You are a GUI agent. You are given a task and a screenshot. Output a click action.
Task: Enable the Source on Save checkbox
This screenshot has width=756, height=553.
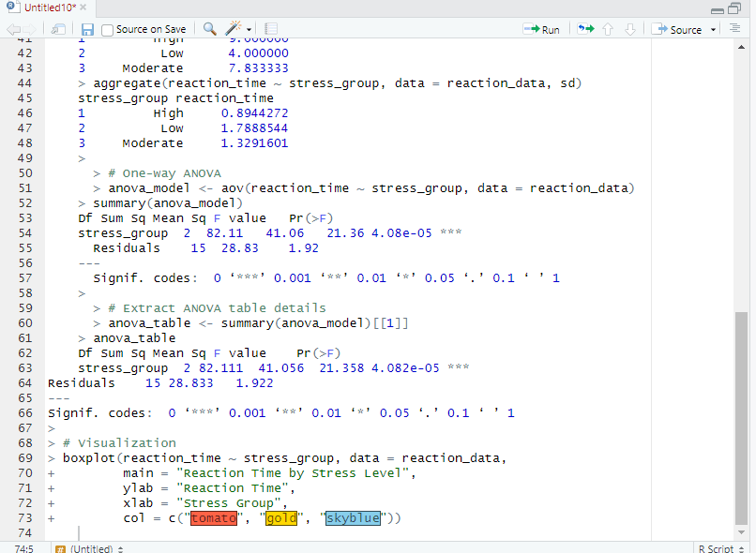107,30
